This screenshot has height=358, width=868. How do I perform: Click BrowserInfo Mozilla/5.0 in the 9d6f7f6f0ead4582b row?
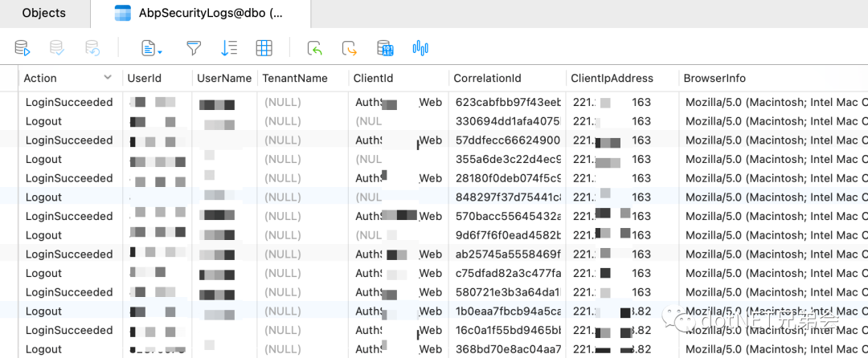coord(776,235)
